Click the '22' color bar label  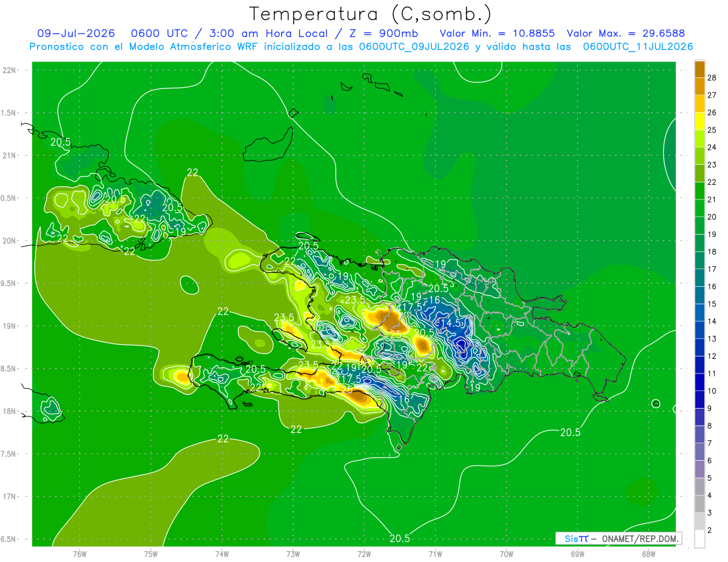[712, 182]
